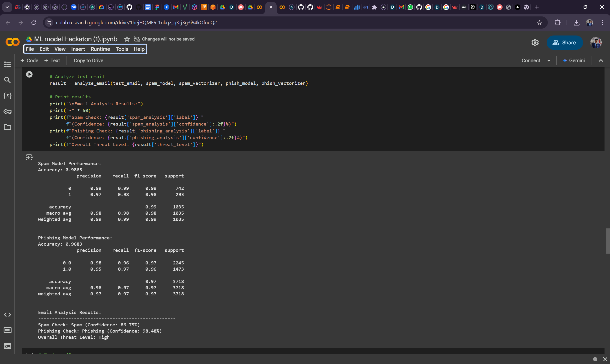This screenshot has height=364, width=610.
Task: Open the table of contents sidebar
Action: point(7,64)
